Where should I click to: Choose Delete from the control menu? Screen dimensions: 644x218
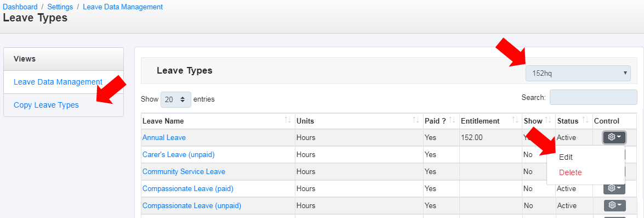coord(570,172)
